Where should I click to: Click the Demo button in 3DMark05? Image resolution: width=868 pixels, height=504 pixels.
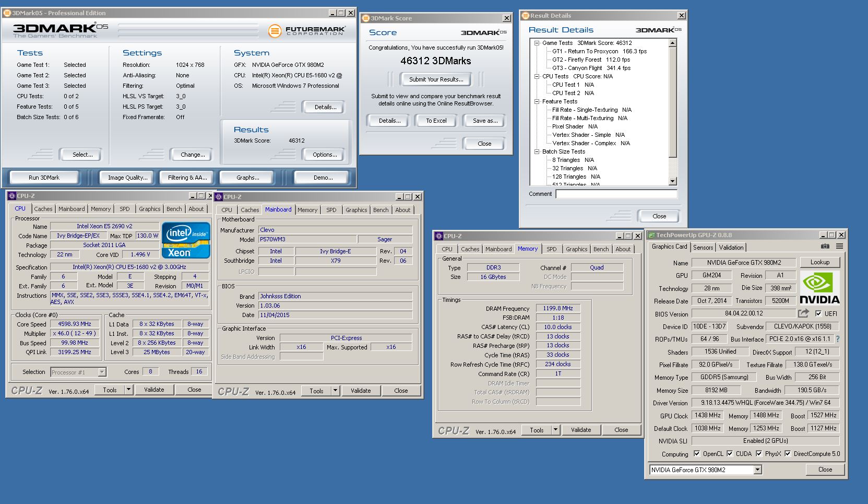(323, 178)
